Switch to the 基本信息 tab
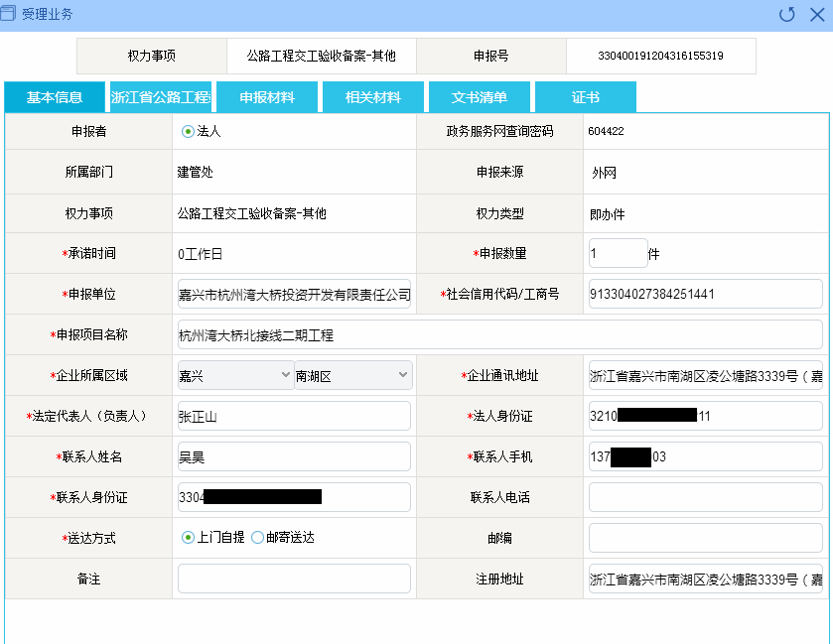The height and width of the screenshot is (644, 833). click(55, 97)
